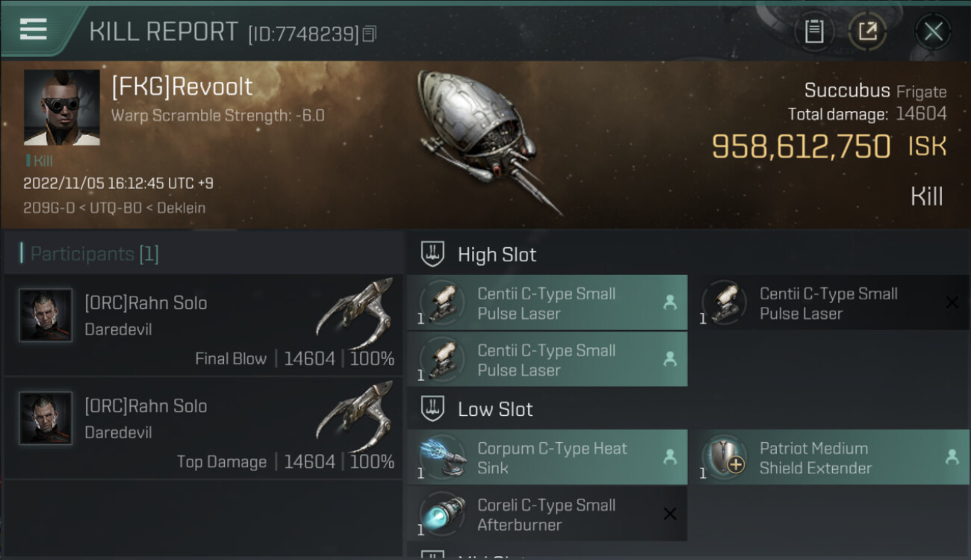Close the kill report window
Image resolution: width=971 pixels, height=560 pixels.
(933, 31)
